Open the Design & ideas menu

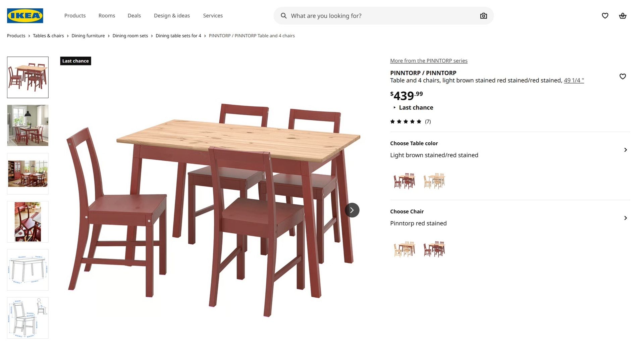click(172, 16)
